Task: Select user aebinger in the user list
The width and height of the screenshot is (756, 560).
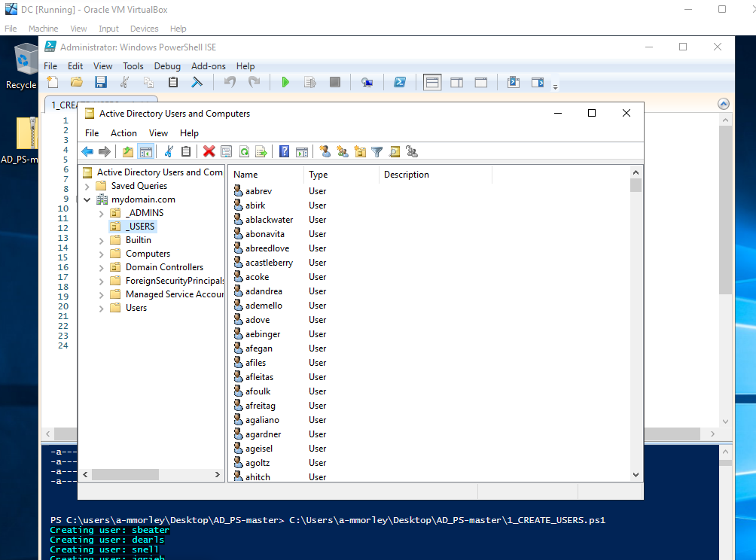Action: [262, 333]
